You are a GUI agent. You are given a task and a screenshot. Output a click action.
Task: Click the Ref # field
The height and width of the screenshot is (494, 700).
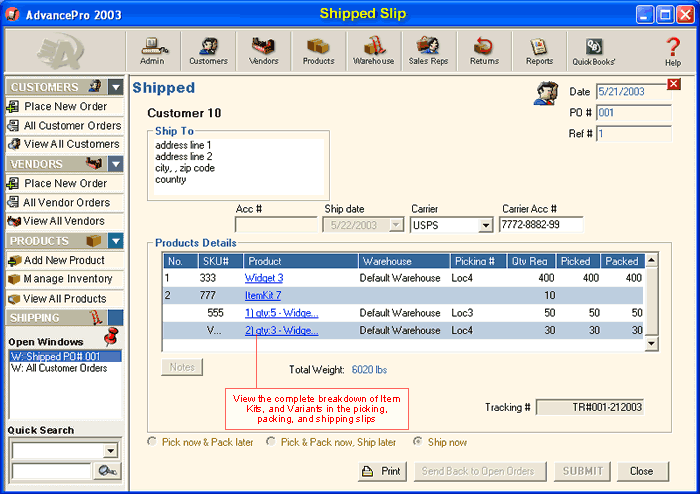(x=633, y=133)
